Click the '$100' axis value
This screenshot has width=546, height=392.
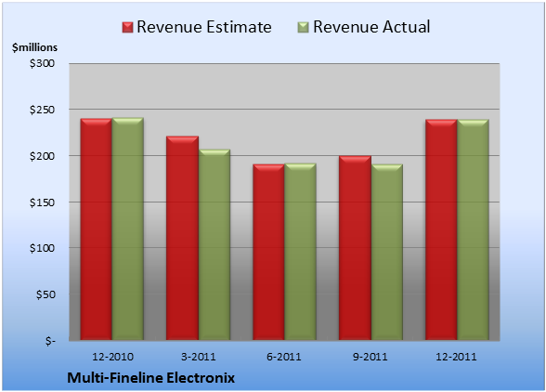pyautogui.click(x=42, y=248)
